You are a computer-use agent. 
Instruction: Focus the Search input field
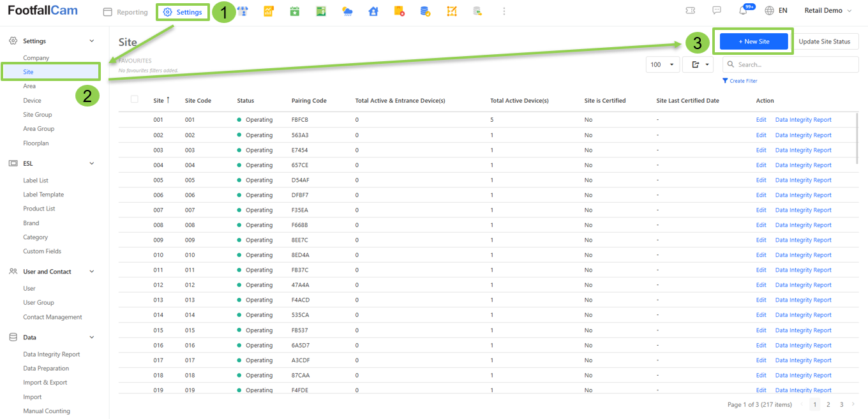click(790, 64)
